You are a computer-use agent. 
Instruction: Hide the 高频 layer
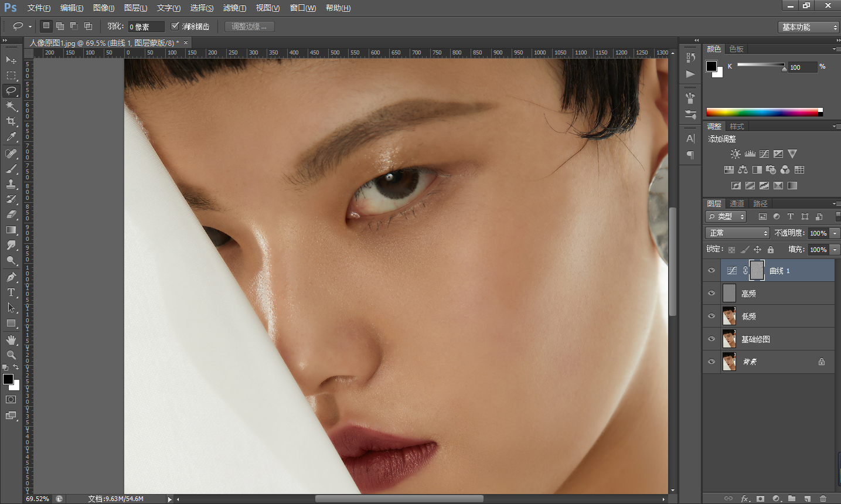[x=711, y=294]
